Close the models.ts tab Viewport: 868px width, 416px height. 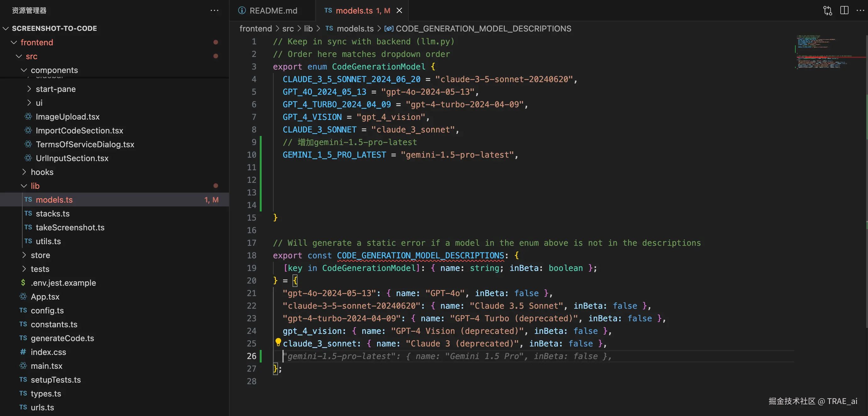pos(399,10)
